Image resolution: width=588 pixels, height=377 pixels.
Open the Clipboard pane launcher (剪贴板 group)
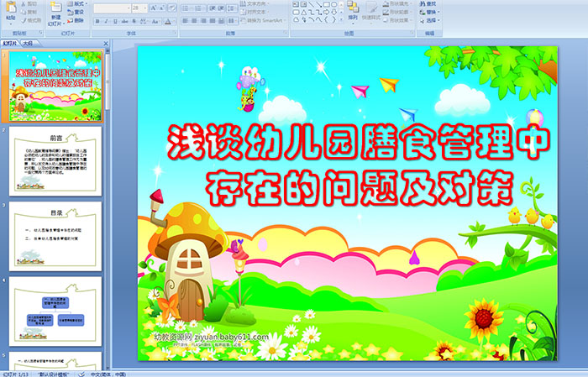pos(40,33)
